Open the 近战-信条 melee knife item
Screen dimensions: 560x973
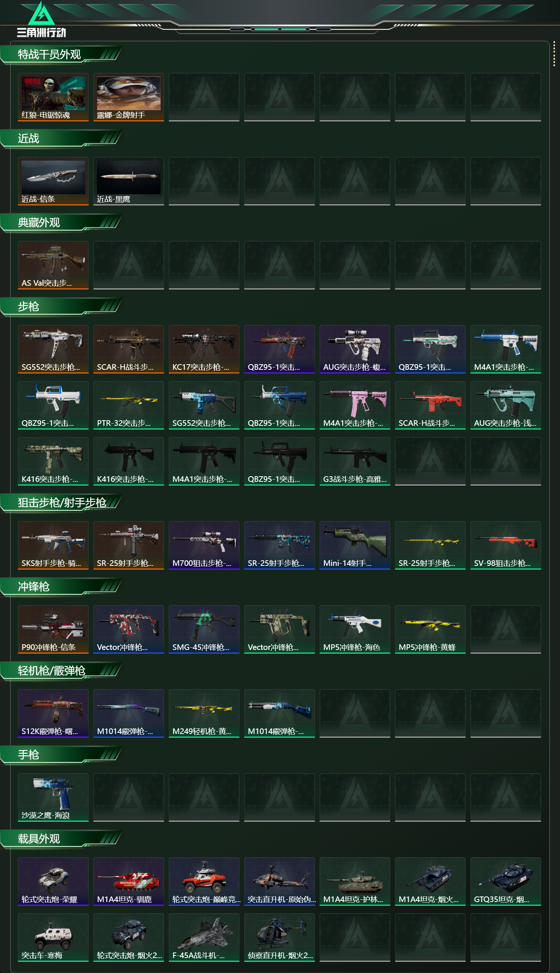tap(53, 181)
